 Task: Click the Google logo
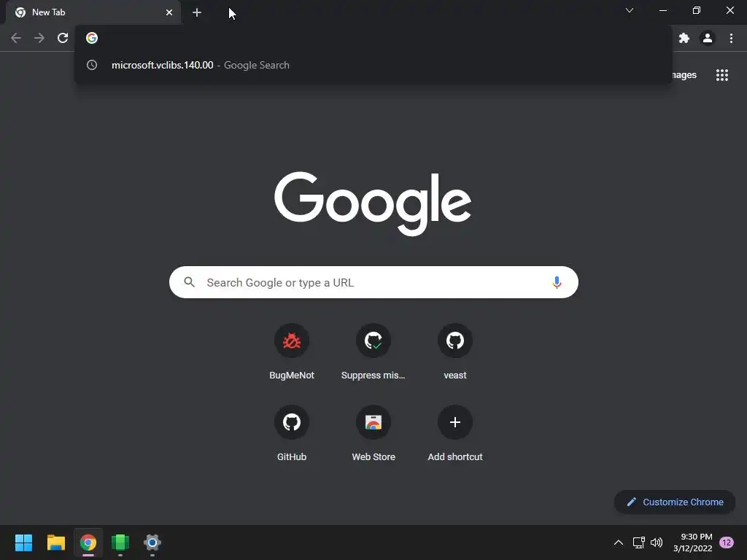click(373, 204)
